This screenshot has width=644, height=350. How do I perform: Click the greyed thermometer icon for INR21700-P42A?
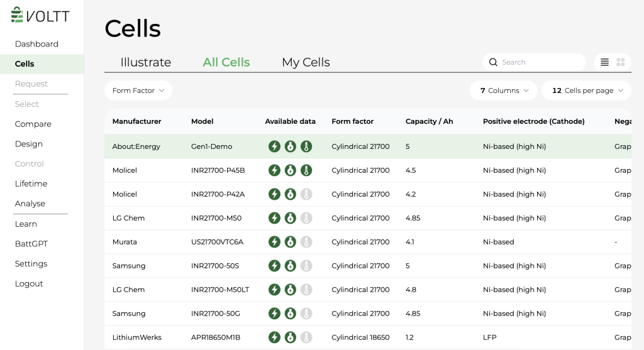306,194
